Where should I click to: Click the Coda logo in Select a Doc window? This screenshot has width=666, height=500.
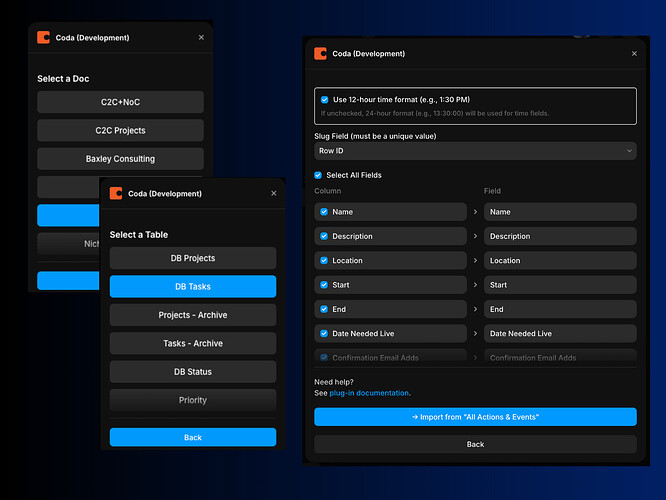(43, 37)
